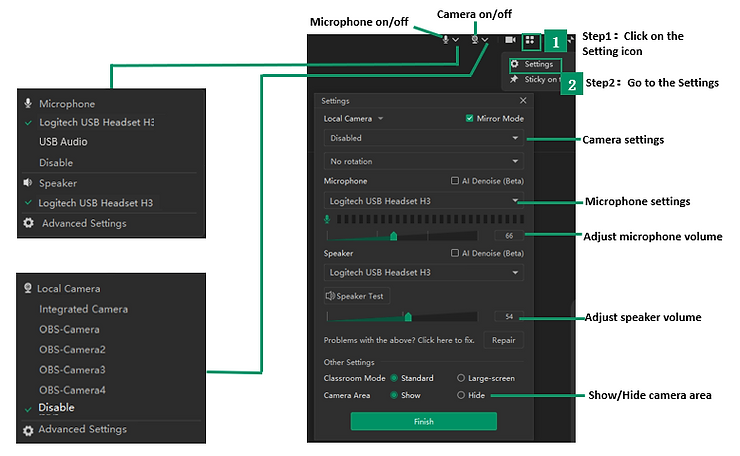The height and width of the screenshot is (456, 740).
Task: Click the Speaker Test button
Action: tap(355, 296)
